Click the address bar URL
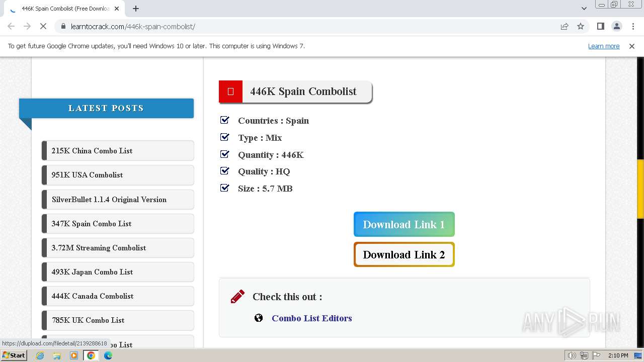 (133, 26)
